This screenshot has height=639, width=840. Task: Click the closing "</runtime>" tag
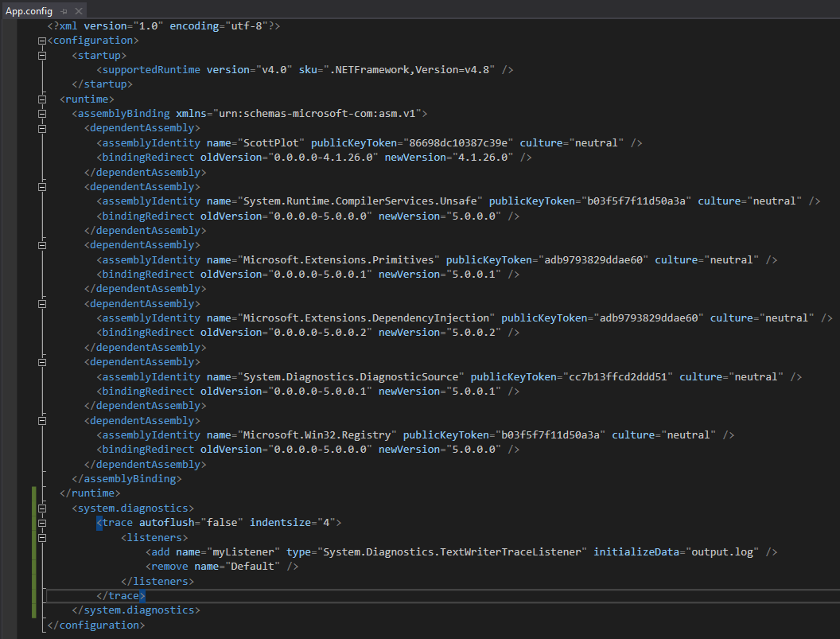(x=90, y=493)
